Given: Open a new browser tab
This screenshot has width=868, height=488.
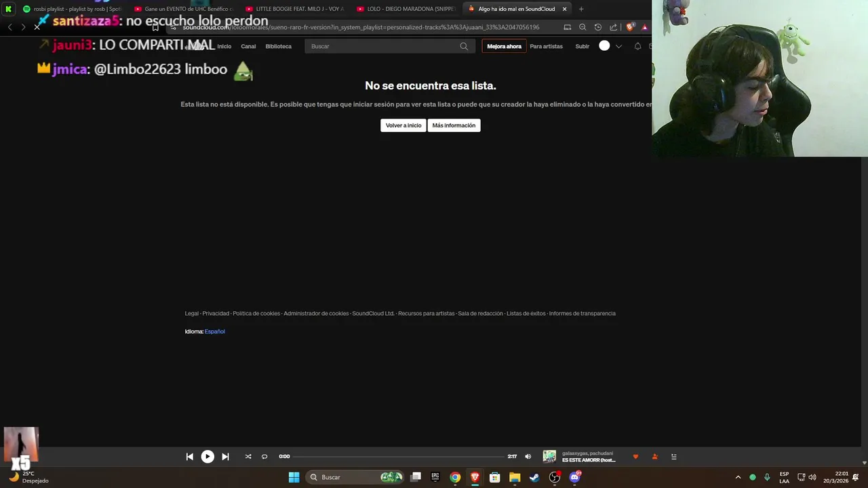Looking at the screenshot, I should click(x=581, y=9).
